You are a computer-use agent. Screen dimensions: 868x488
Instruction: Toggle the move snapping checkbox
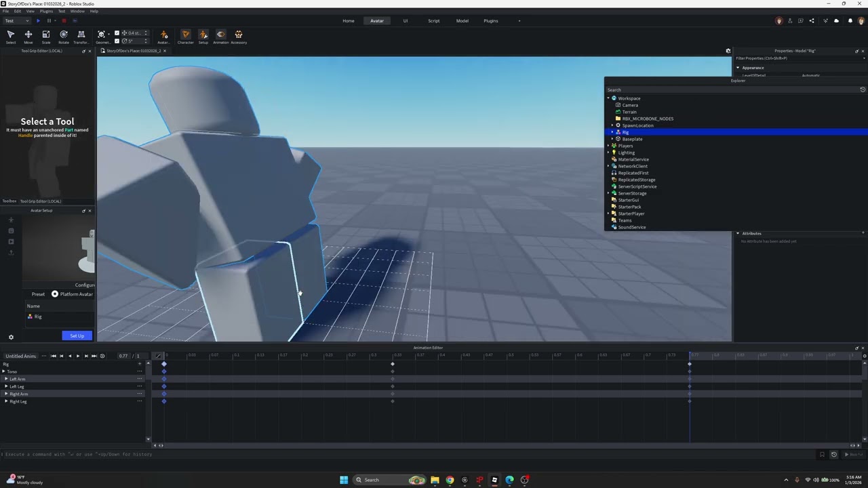(117, 33)
